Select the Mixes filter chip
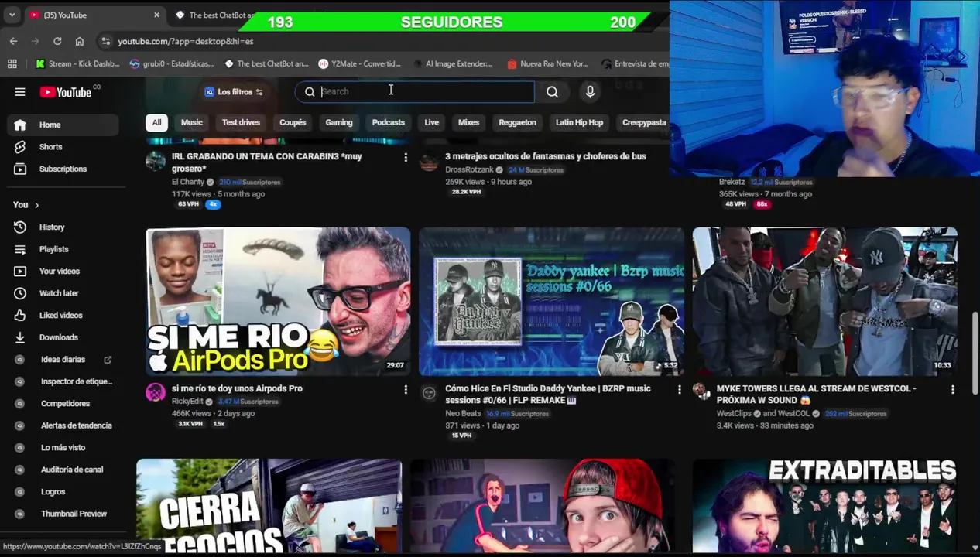980x557 pixels. tap(468, 122)
